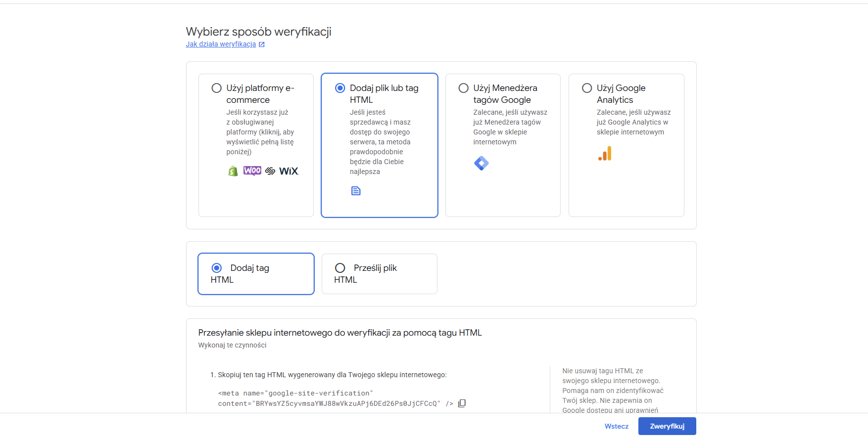Viewport: 868px width, 436px height.
Task: Click the Google Tag Manager diamond icon
Action: coord(482,163)
